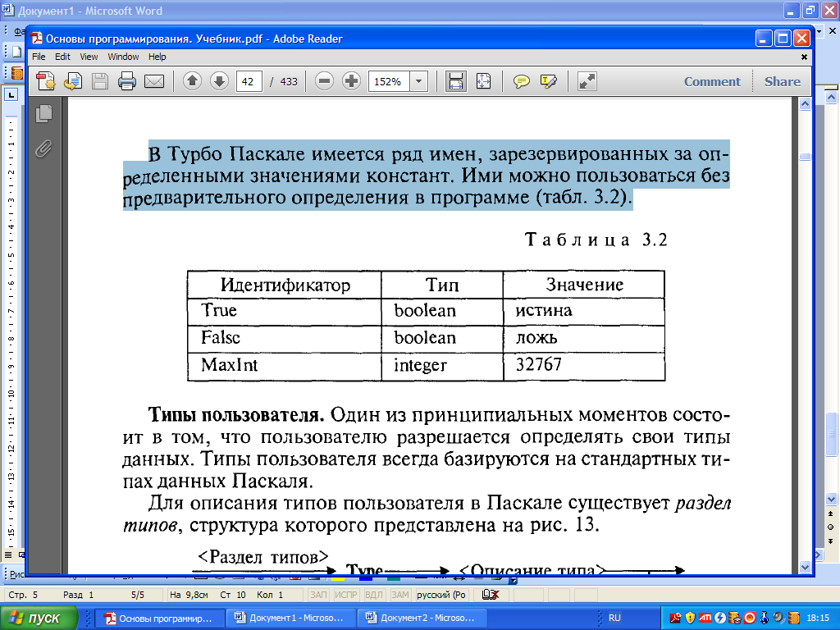This screenshot has width=840, height=630.
Task: Open the Window menu
Action: [x=123, y=57]
